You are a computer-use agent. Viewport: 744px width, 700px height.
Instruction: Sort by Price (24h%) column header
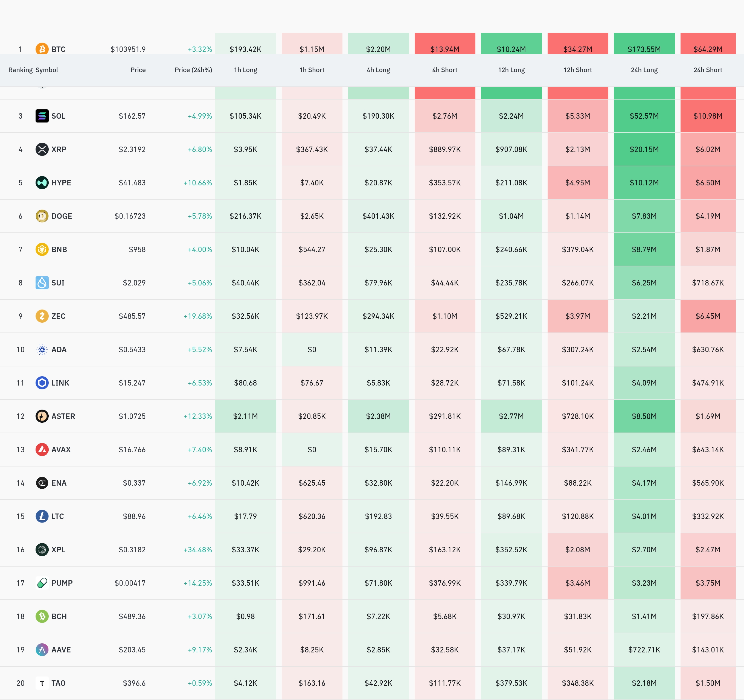[x=193, y=70]
